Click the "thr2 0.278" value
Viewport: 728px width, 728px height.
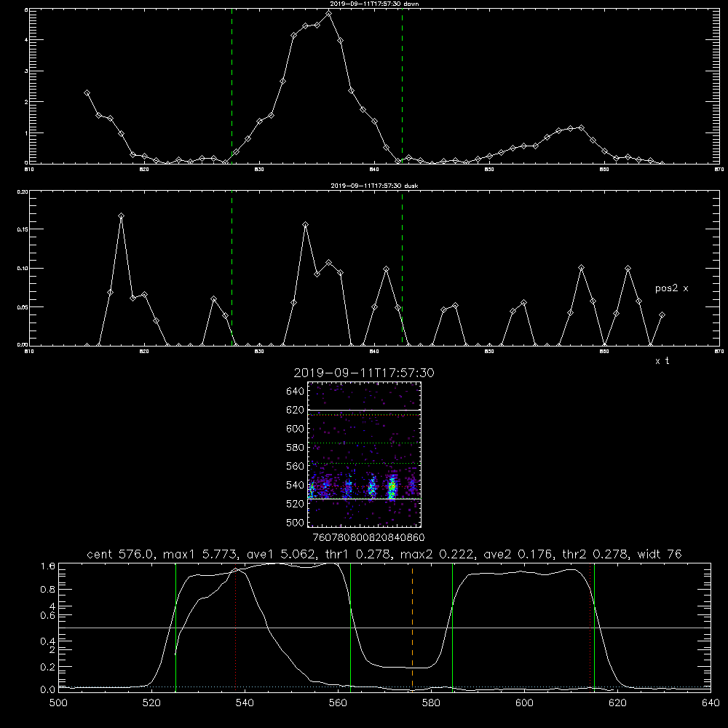[596, 554]
